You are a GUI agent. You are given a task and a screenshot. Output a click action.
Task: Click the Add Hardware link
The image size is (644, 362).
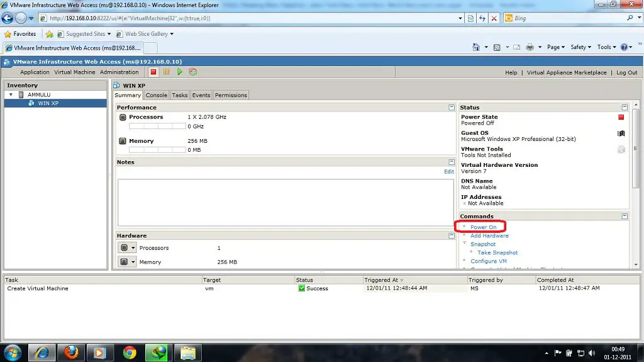coord(489,235)
